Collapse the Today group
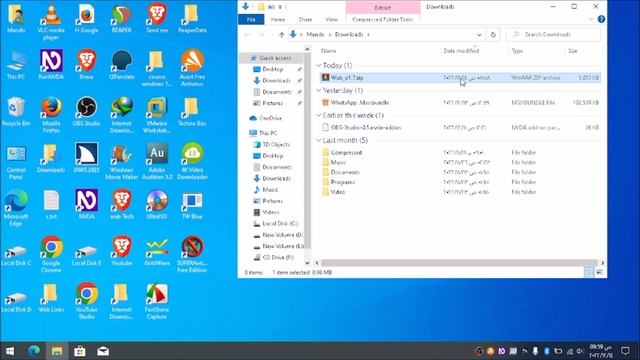 tap(319, 65)
